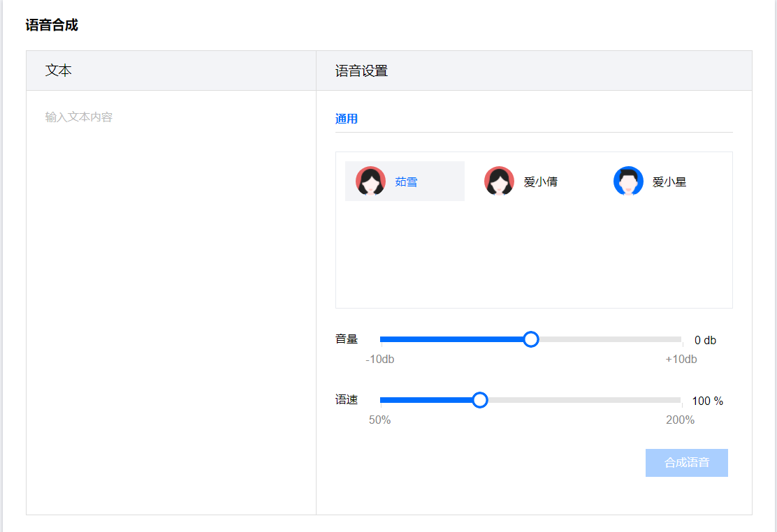Click the 爱小星 male avatar icon
777x532 pixels.
[x=628, y=182]
